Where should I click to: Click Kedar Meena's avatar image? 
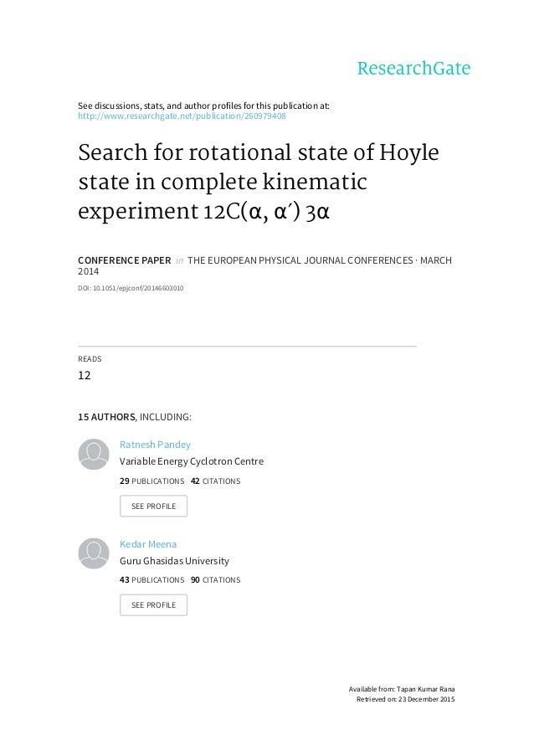(x=94, y=553)
